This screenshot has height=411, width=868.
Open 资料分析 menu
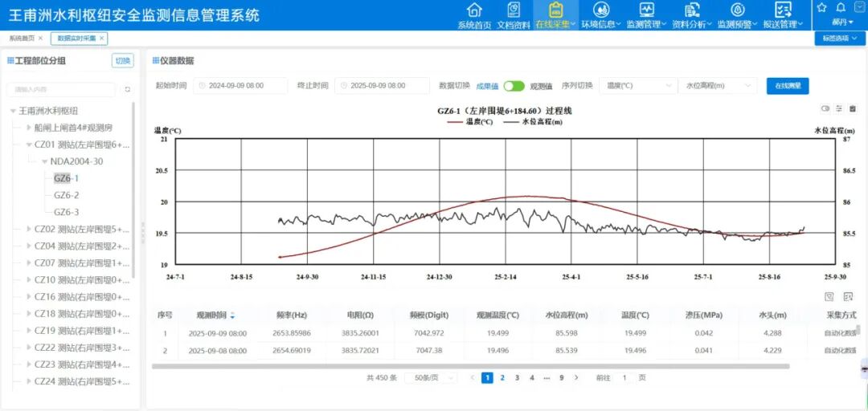[692, 15]
